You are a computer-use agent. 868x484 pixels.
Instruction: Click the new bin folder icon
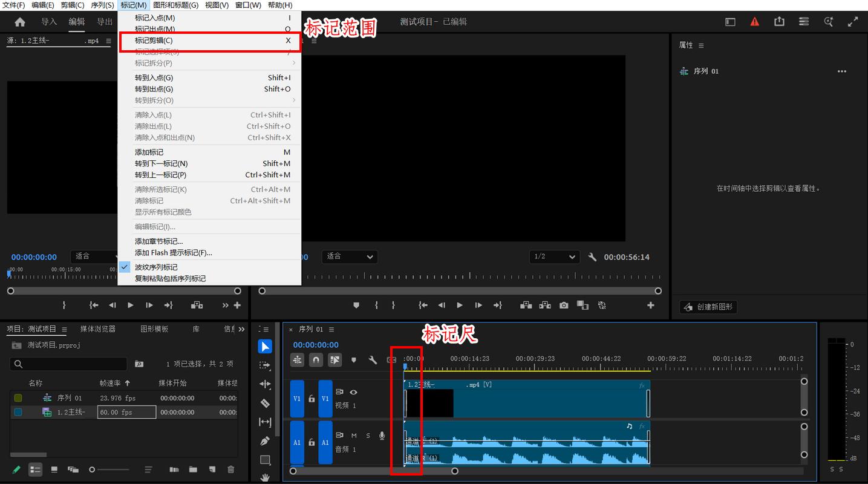193,469
